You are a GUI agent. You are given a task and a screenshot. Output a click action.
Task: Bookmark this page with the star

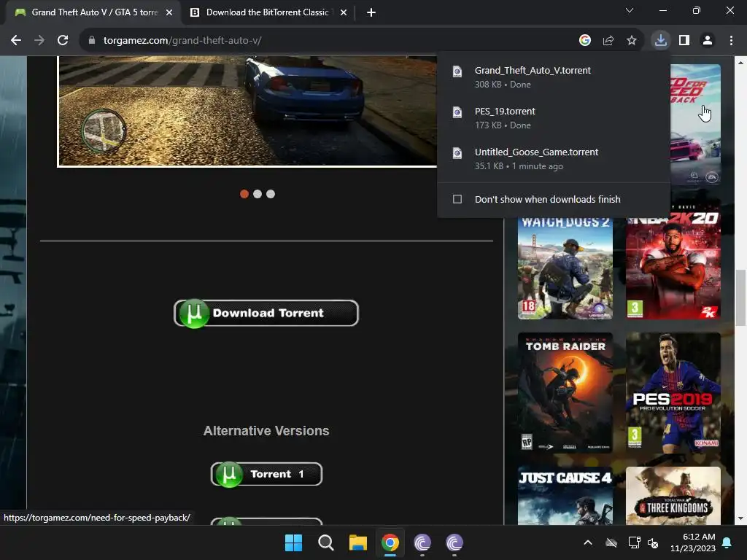tap(632, 41)
